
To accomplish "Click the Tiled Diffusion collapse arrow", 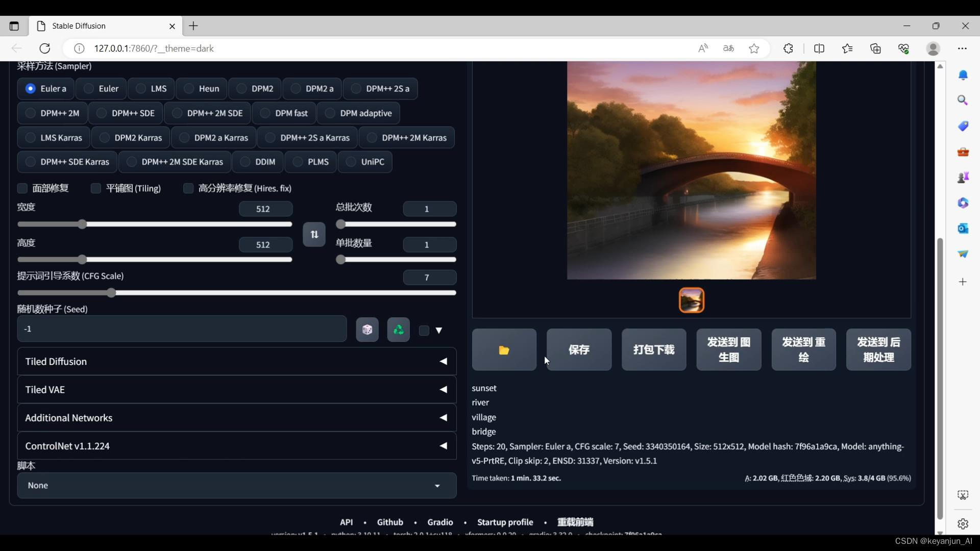I will click(x=444, y=361).
